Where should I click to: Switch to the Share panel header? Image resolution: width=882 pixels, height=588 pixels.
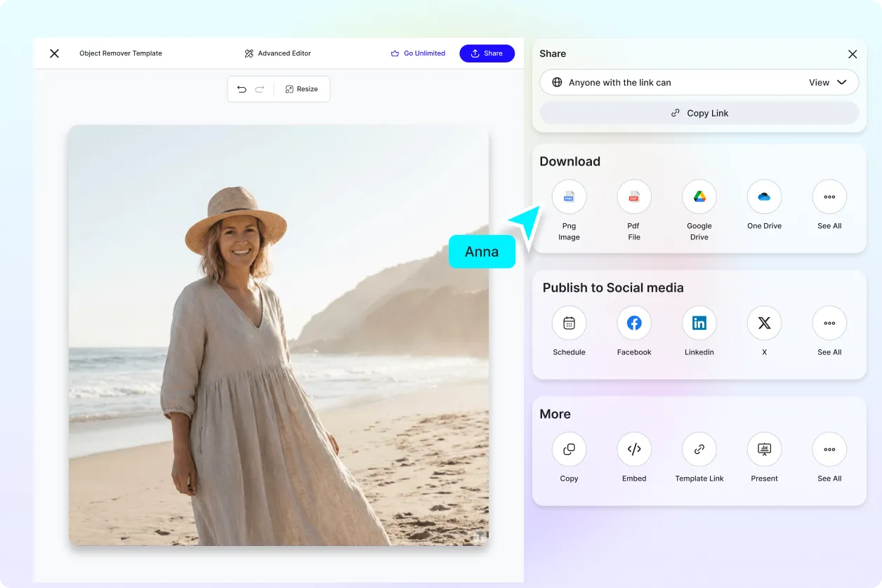[552, 53]
